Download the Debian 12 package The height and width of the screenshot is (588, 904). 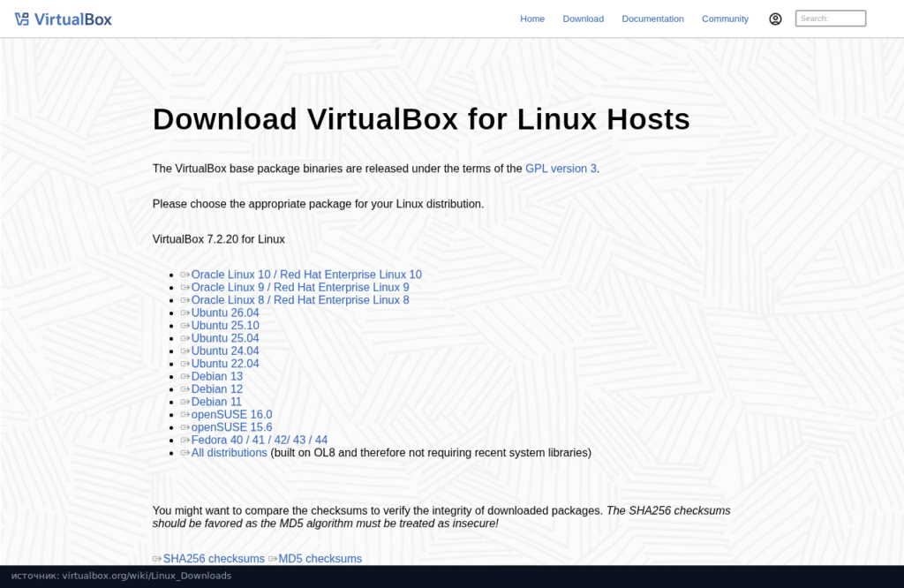(x=217, y=389)
